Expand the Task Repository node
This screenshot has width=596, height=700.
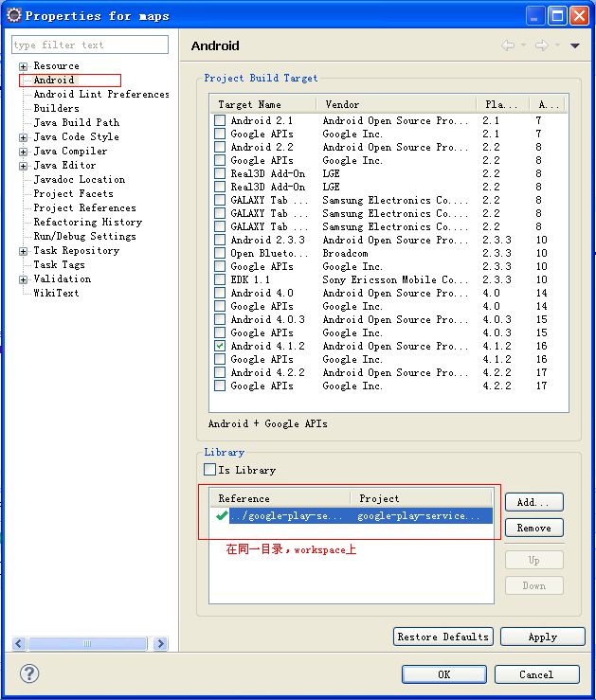pos(24,251)
